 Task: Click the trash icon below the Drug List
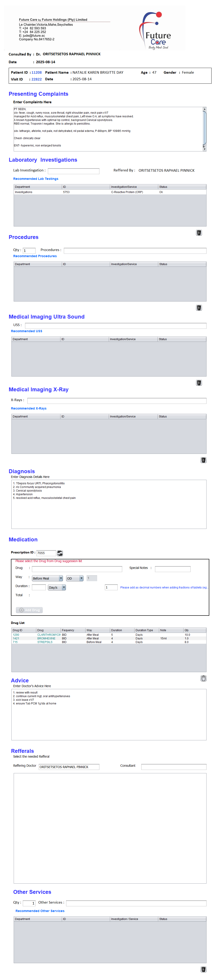coord(203,678)
